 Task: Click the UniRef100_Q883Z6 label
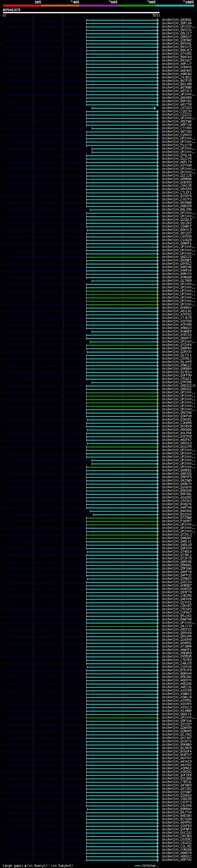point(176,474)
